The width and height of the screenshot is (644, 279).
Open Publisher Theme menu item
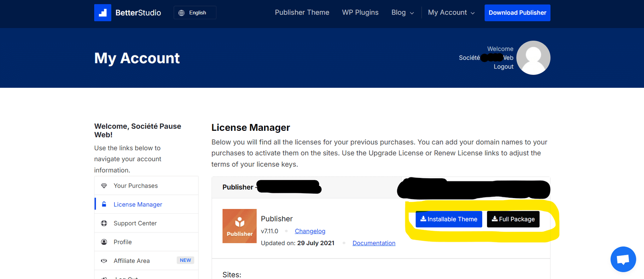[x=302, y=12]
